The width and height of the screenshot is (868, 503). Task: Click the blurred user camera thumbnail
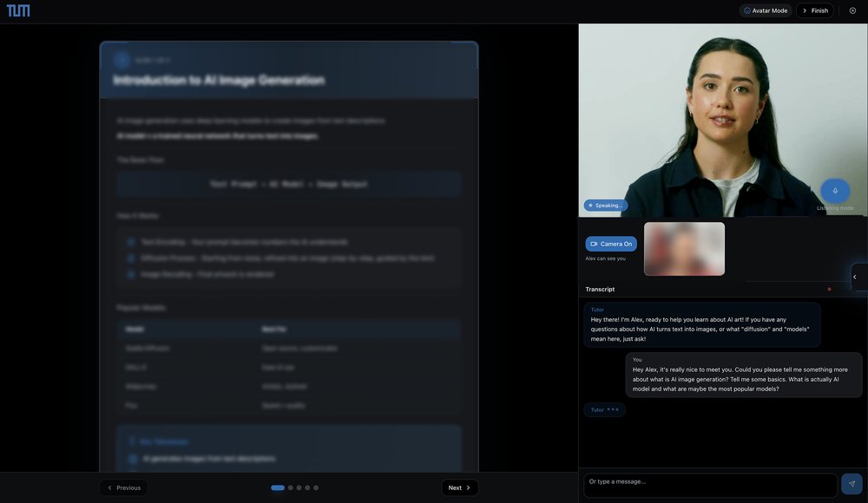coord(684,248)
